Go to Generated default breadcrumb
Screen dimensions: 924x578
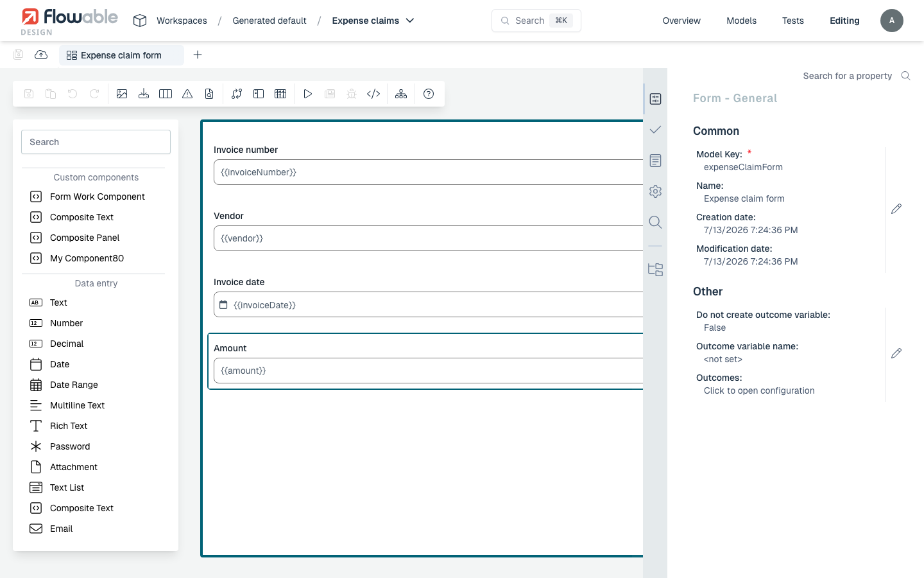(x=269, y=21)
